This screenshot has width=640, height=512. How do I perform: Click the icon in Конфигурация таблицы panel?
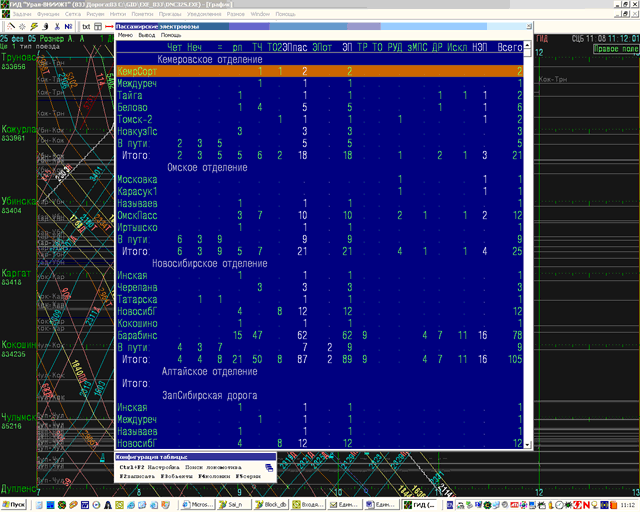point(270,467)
